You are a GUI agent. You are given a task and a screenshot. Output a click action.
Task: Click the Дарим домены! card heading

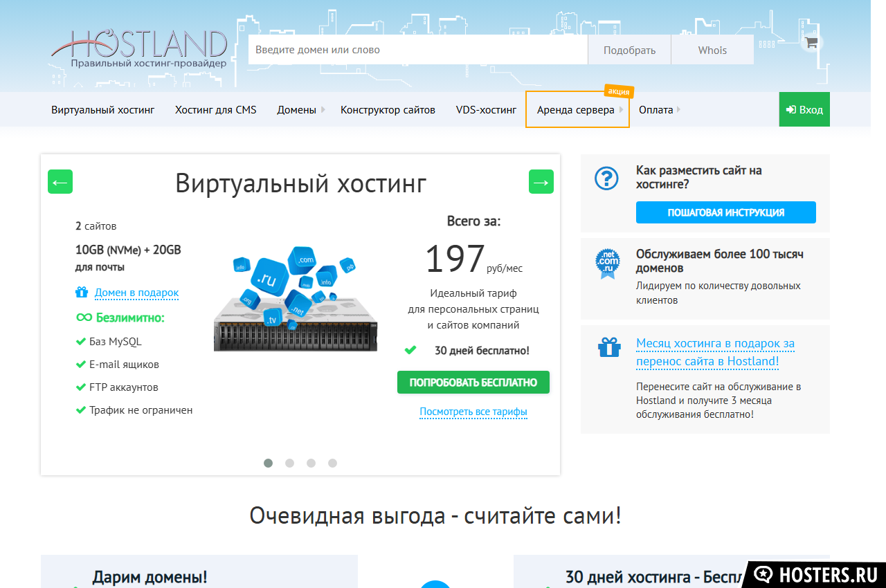pos(150,577)
